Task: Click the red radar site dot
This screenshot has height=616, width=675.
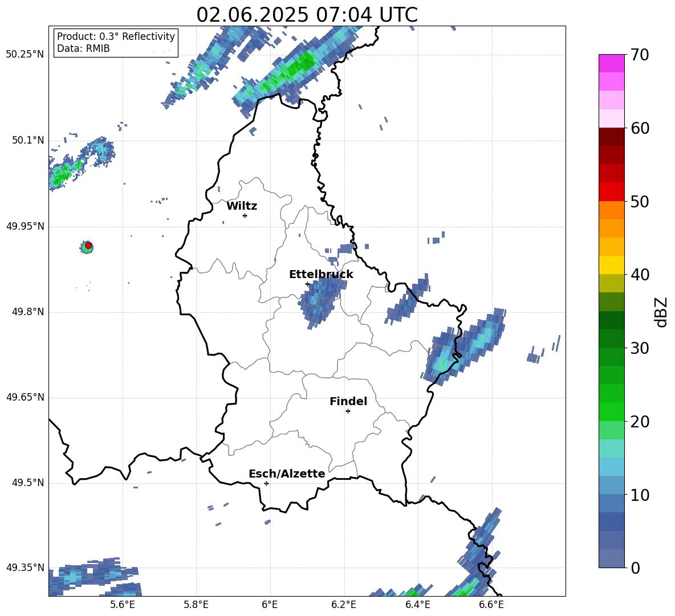Action: point(88,246)
